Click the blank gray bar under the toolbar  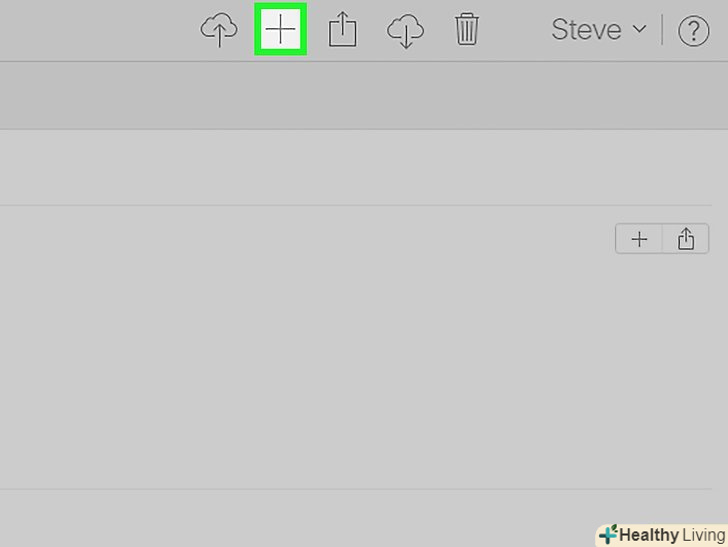tap(364, 96)
